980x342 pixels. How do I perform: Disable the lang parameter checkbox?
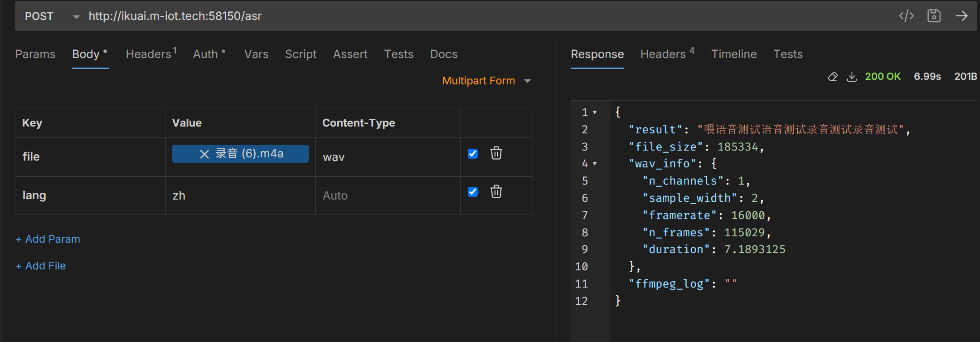(472, 192)
